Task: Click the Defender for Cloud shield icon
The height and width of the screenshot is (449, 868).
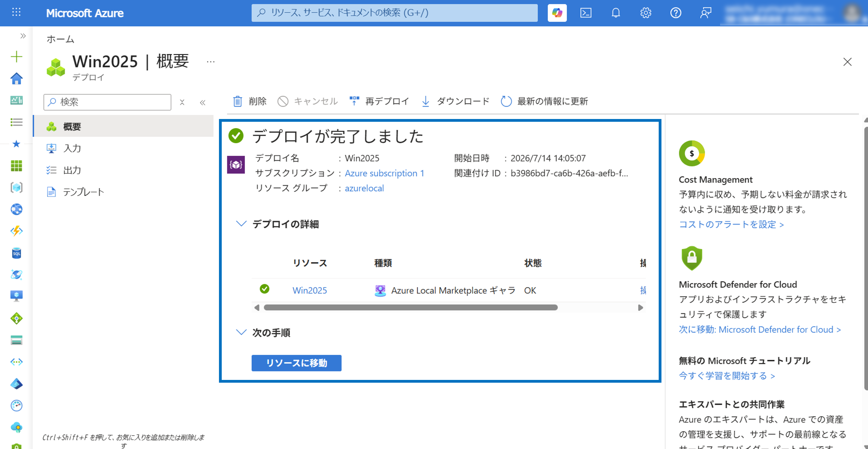Action: [x=692, y=258]
